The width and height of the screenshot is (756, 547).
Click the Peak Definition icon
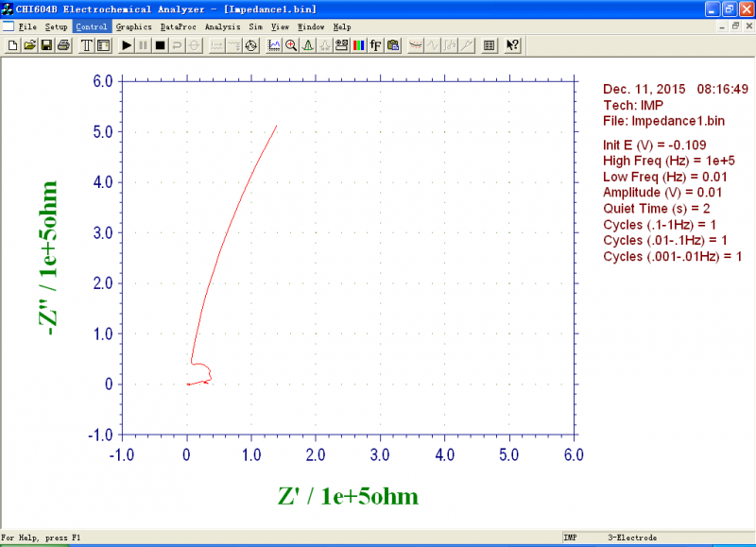tap(324, 45)
